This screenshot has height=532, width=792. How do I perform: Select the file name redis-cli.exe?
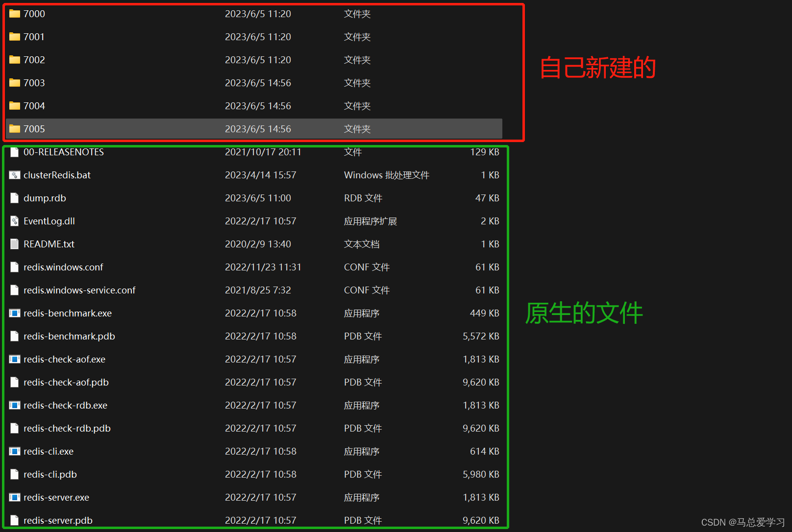click(49, 451)
